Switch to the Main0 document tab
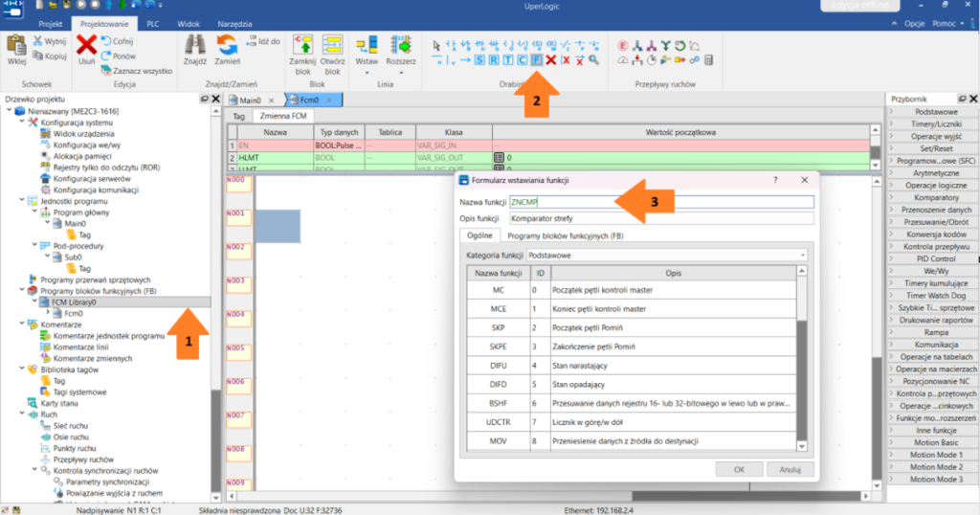Image resolution: width=980 pixels, height=515 pixels. tap(250, 100)
